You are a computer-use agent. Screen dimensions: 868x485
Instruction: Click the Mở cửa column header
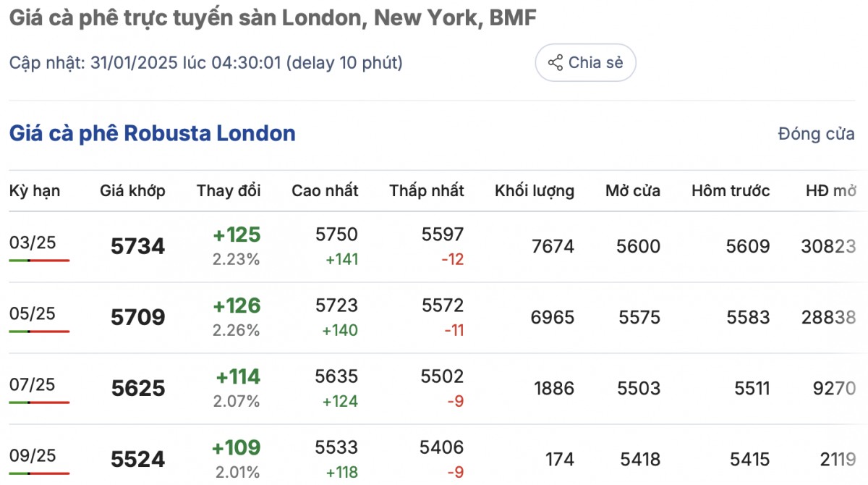633,191
